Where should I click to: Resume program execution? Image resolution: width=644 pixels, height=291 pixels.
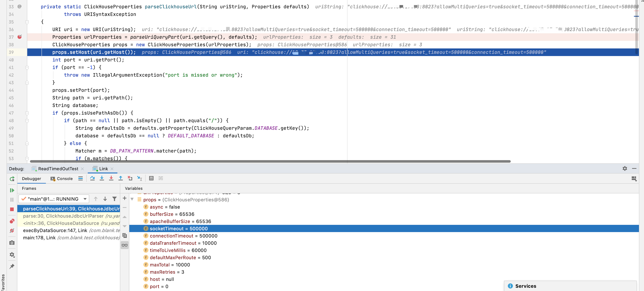point(12,190)
